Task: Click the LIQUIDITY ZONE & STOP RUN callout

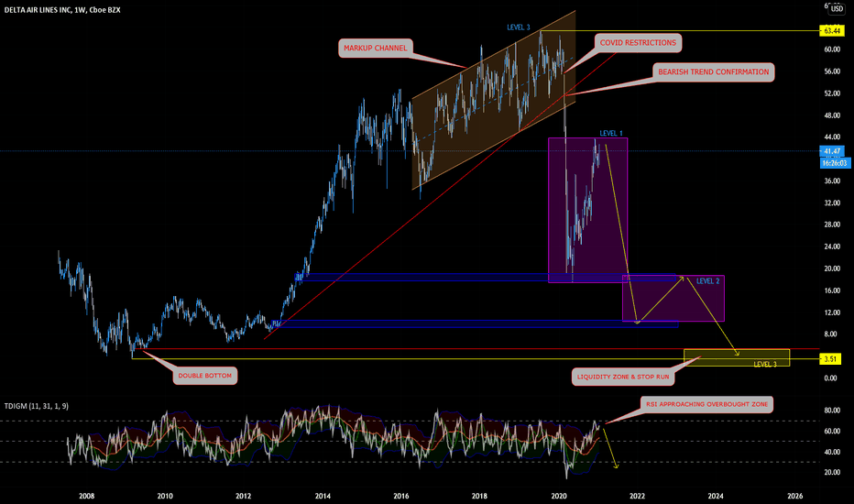Action: pos(623,377)
